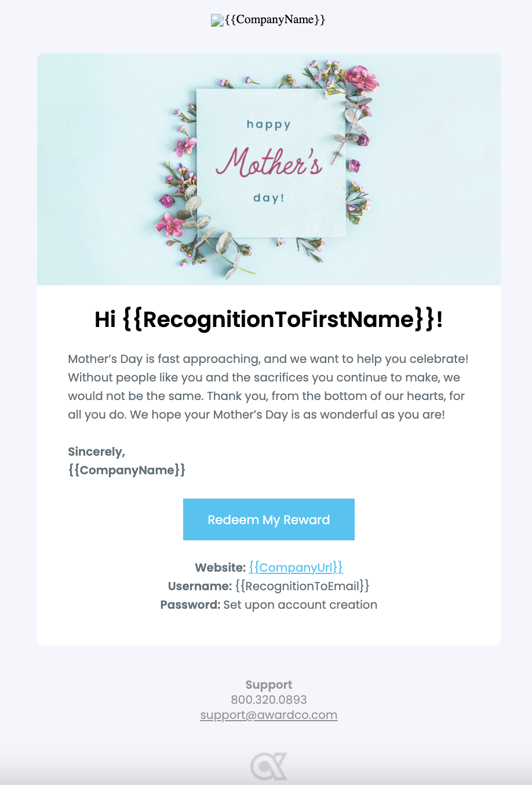Click the Mother's Day message paragraph
The width and height of the screenshot is (532, 785).
pos(268,387)
